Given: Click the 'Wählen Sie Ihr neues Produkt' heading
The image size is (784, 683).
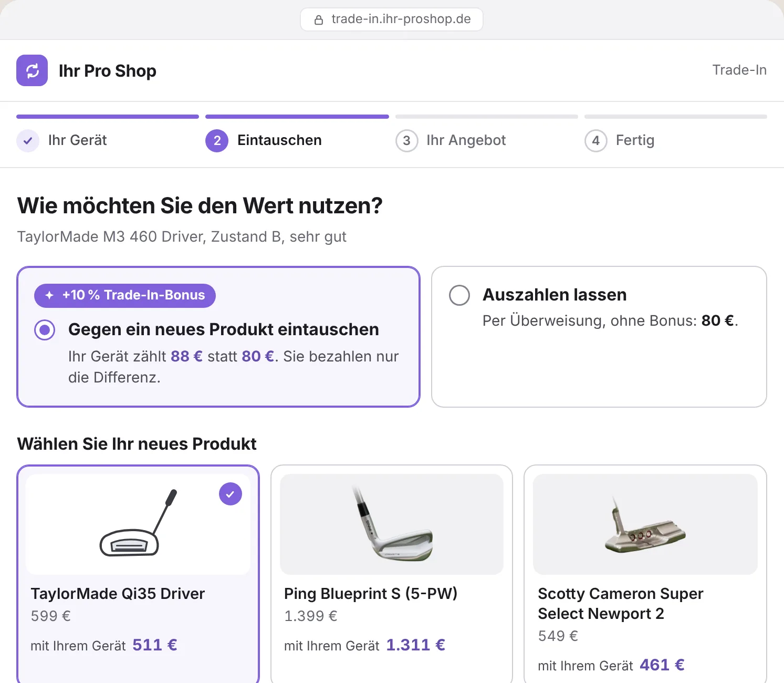Looking at the screenshot, I should (137, 444).
